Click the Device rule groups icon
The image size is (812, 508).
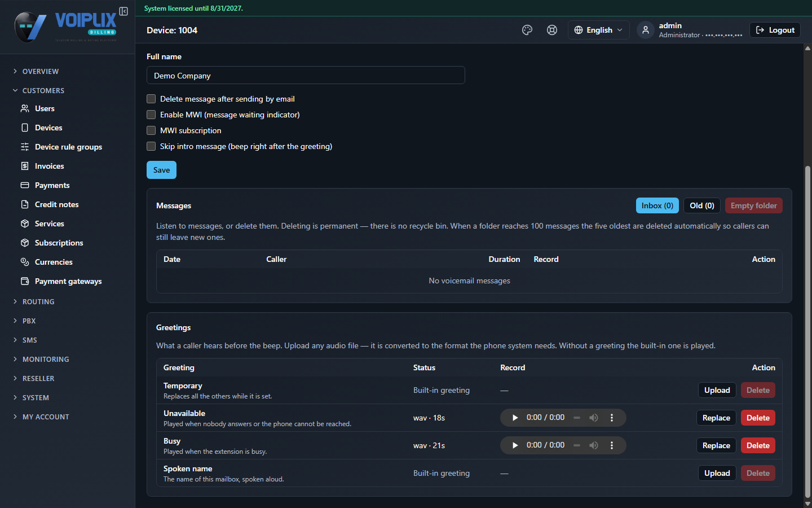(25, 147)
